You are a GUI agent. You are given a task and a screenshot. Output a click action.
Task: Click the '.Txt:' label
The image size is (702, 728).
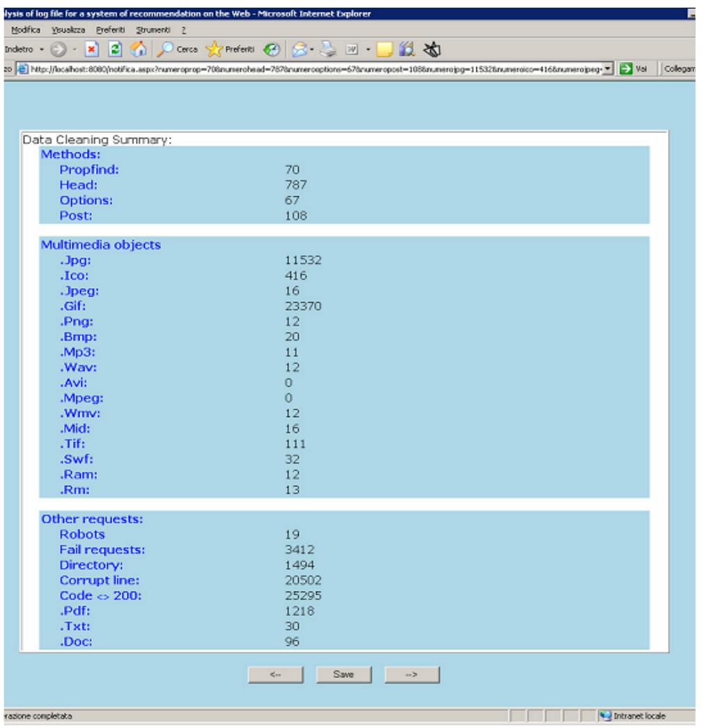tap(75, 627)
